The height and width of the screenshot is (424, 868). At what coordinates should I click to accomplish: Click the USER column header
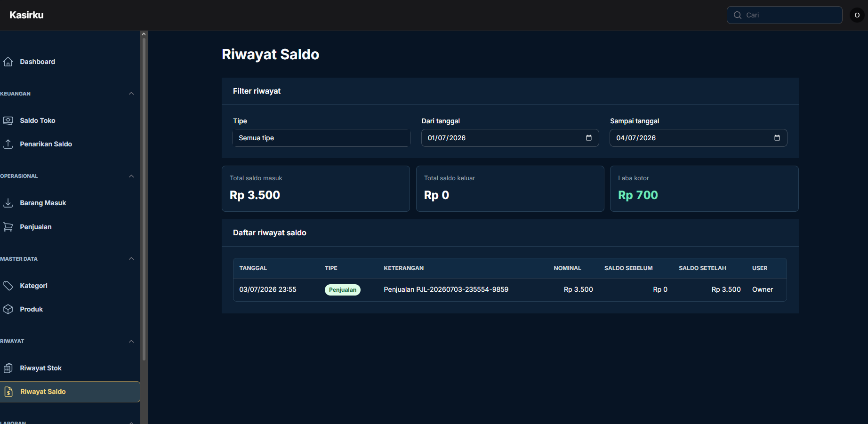coord(760,268)
